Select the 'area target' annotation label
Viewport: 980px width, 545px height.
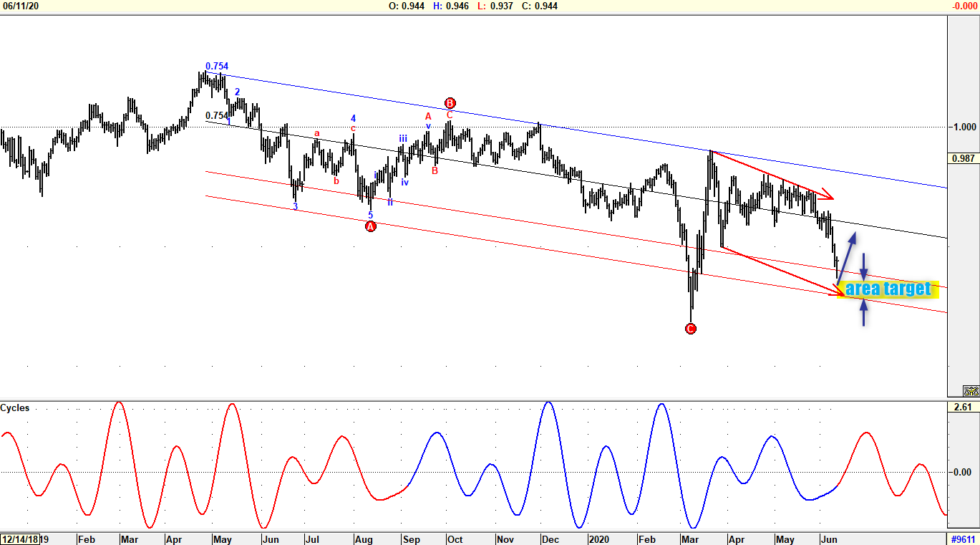888,289
